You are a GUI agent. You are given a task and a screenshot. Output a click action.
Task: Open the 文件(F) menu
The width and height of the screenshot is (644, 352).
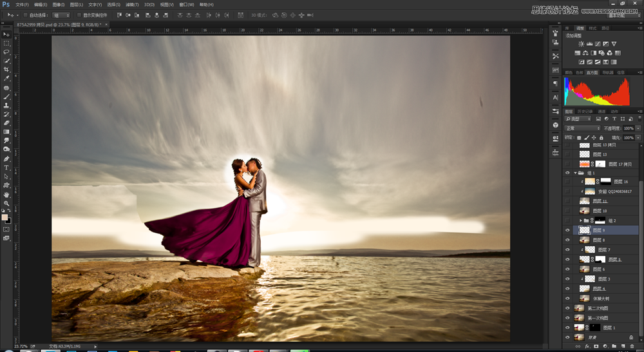click(x=22, y=5)
